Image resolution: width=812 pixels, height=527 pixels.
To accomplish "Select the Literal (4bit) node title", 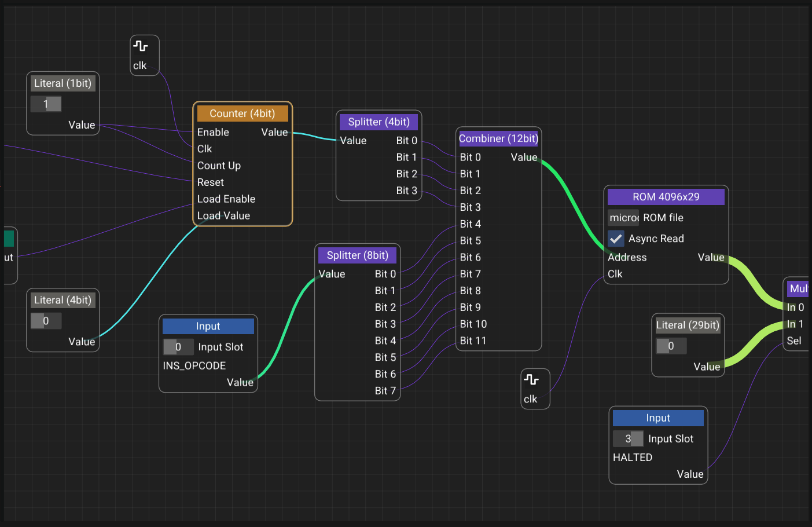I will [x=63, y=300].
